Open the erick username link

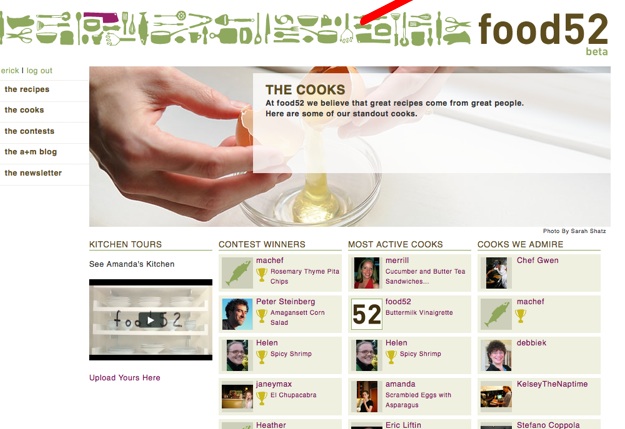(10, 71)
